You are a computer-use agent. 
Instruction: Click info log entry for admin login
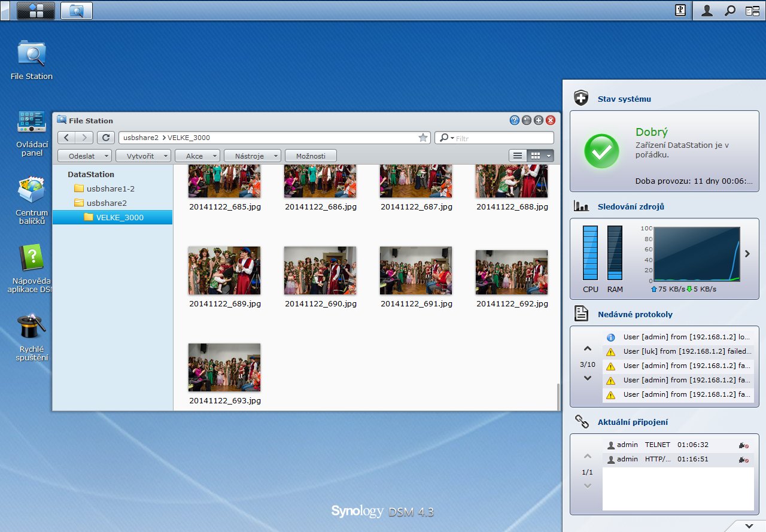click(x=679, y=337)
